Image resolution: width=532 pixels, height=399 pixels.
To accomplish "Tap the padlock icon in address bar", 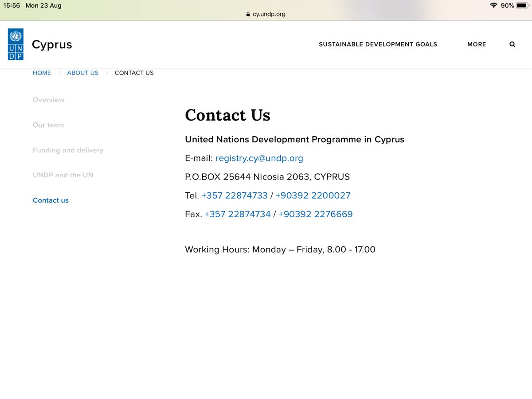I will (248, 14).
